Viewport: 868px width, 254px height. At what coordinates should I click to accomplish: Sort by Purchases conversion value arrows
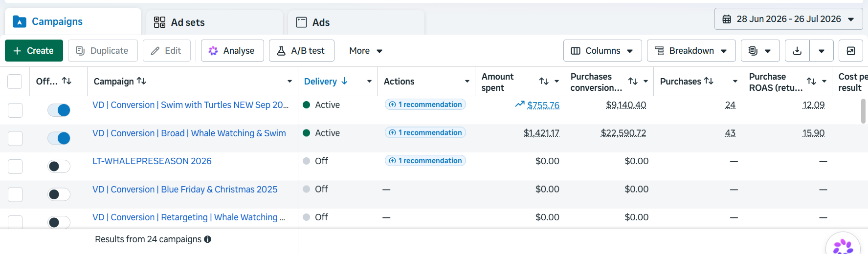633,82
